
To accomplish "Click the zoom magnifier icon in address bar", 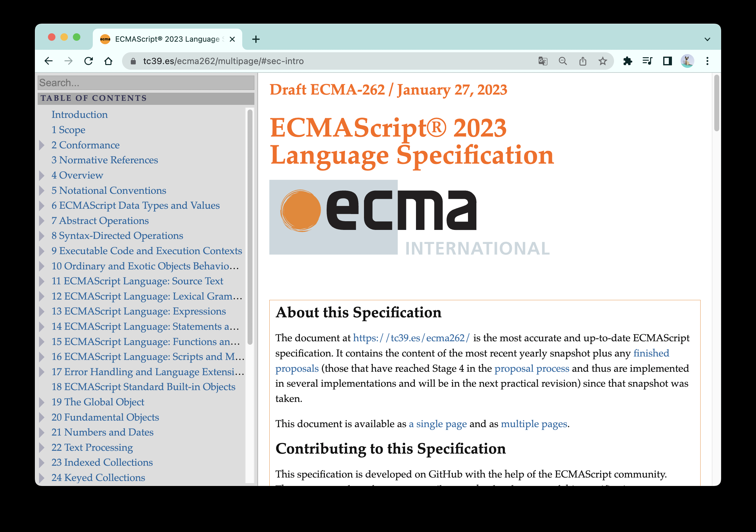I will (563, 61).
